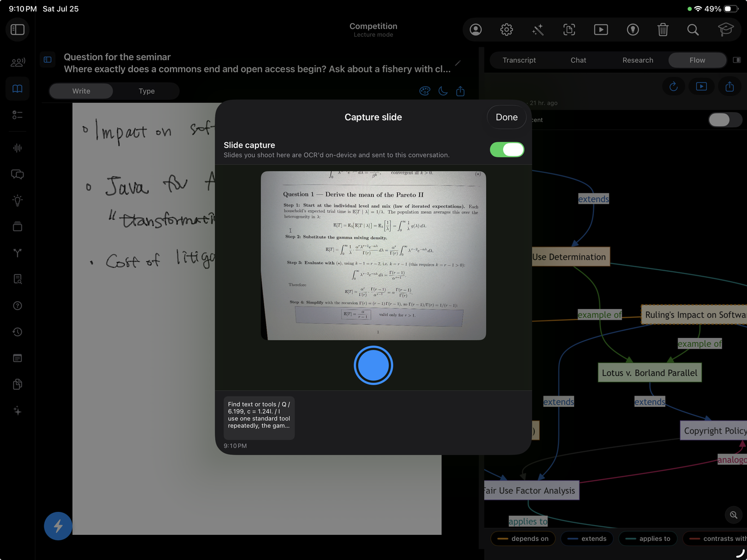Viewport: 747px width, 560px height.
Task: Open the profile account icon
Action: 476,30
